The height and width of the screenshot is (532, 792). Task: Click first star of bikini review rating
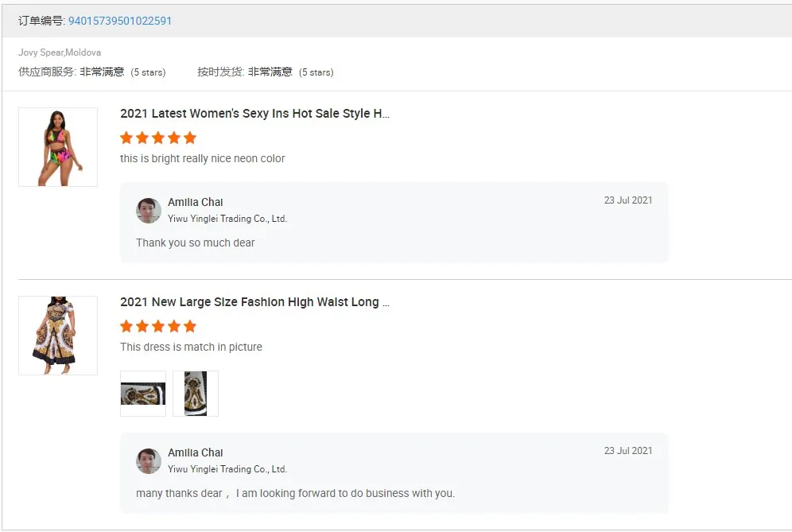pyautogui.click(x=126, y=138)
